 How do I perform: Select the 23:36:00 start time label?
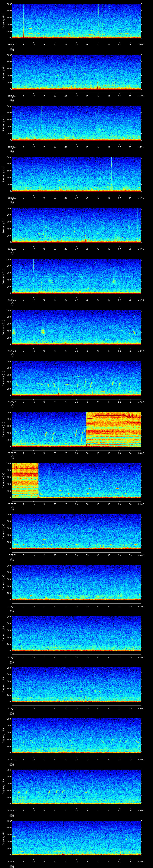pyautogui.click(x=12, y=402)
